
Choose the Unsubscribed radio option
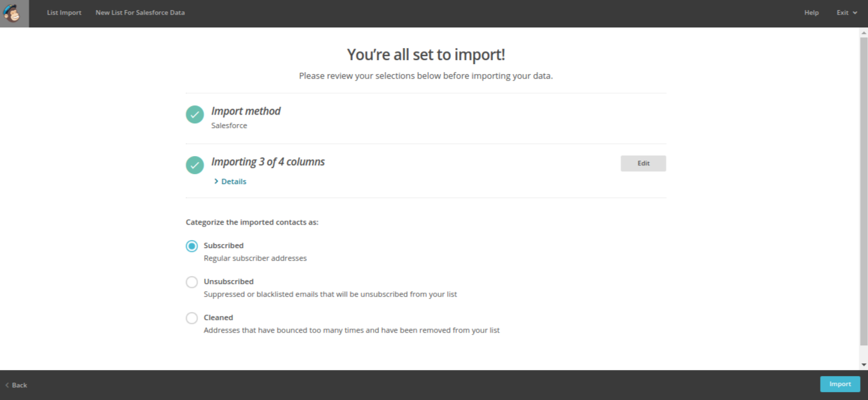192,282
